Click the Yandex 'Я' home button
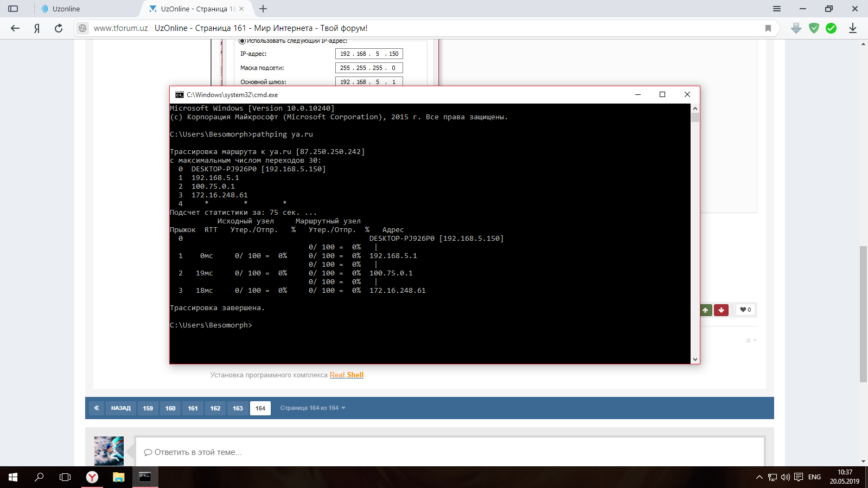Viewport: 868px width, 488px height. (37, 28)
